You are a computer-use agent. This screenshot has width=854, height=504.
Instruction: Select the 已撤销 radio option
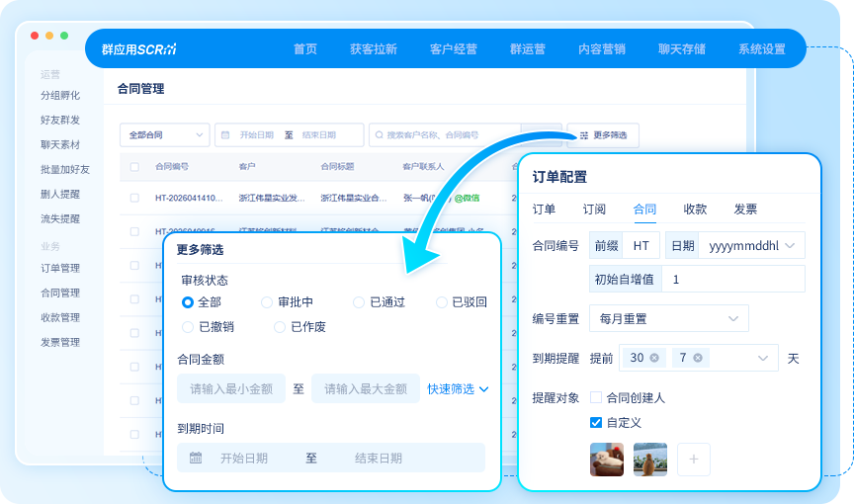coord(188,326)
